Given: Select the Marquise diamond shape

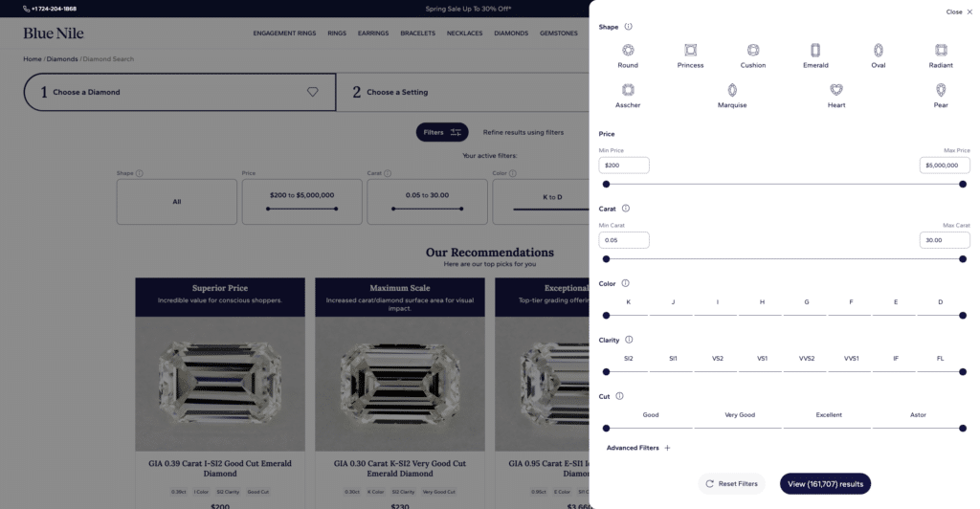Looking at the screenshot, I should tap(732, 96).
